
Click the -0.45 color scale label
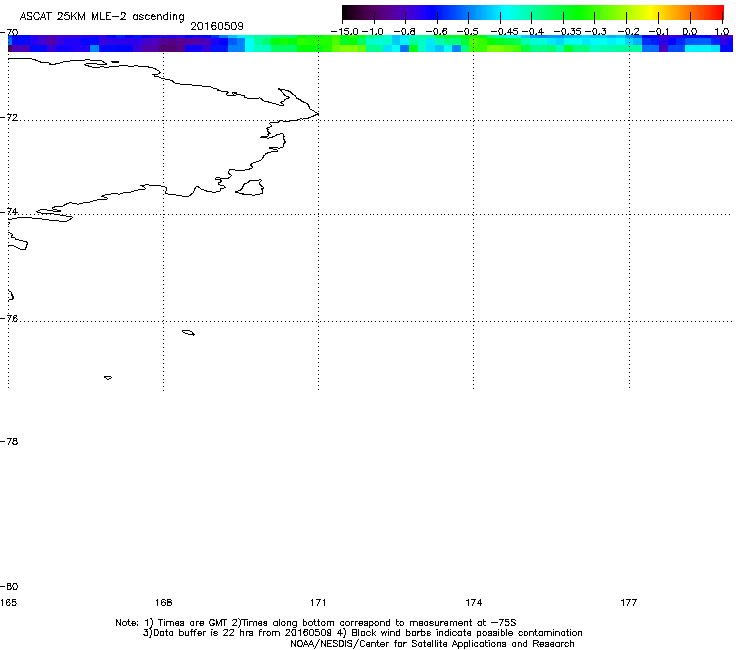(x=505, y=32)
